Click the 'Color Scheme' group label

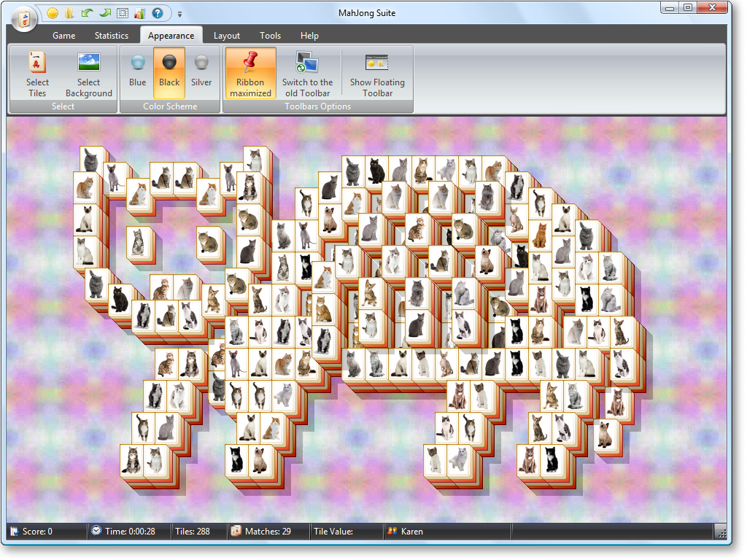(170, 106)
